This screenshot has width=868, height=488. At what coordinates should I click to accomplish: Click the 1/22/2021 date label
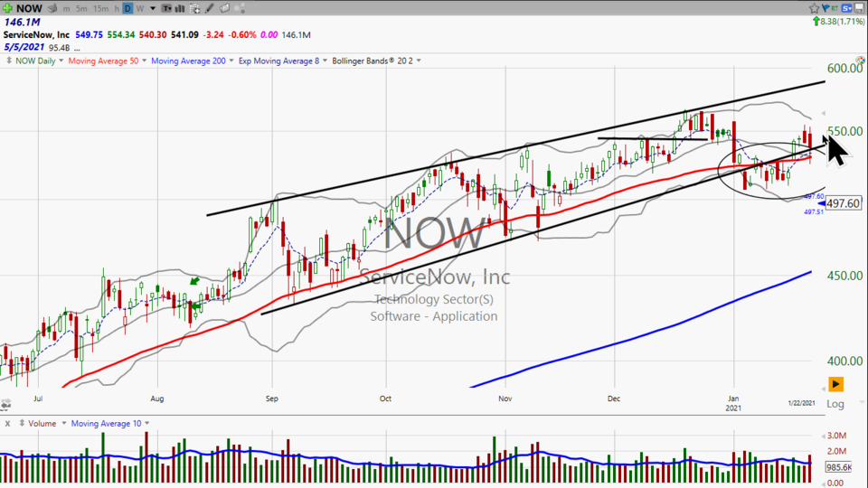coord(801,403)
